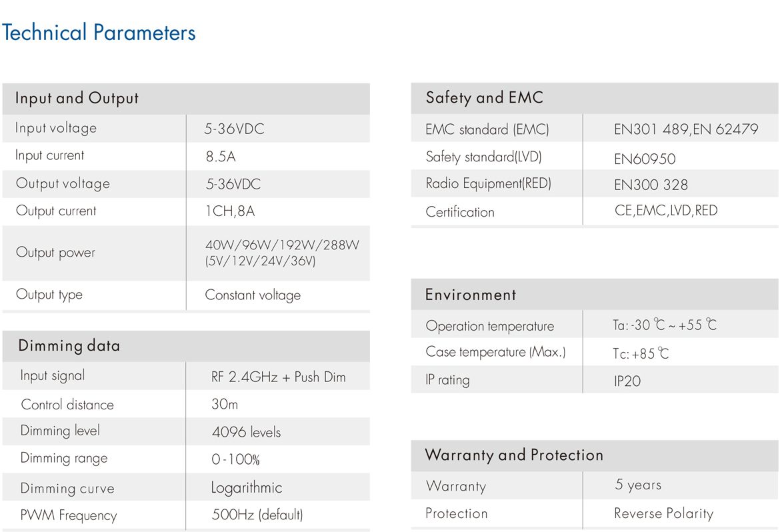Click the CE,EMC,LVD,RED certification value
780x532 pixels.
coord(666,211)
